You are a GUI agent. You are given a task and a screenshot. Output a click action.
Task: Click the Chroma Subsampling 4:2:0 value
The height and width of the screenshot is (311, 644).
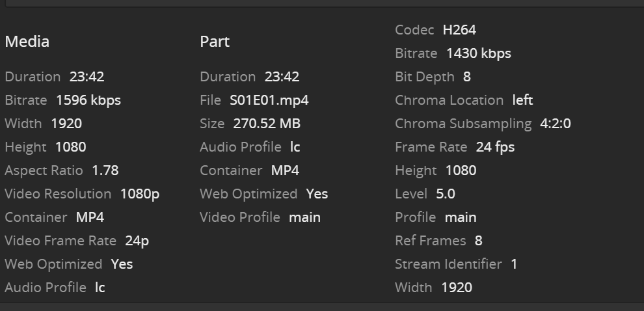pyautogui.click(x=556, y=124)
